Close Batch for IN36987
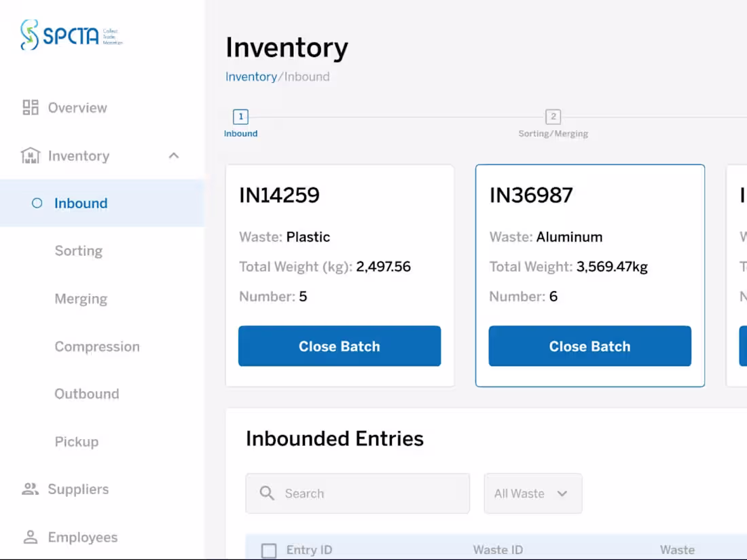The width and height of the screenshot is (747, 560). coord(589,346)
